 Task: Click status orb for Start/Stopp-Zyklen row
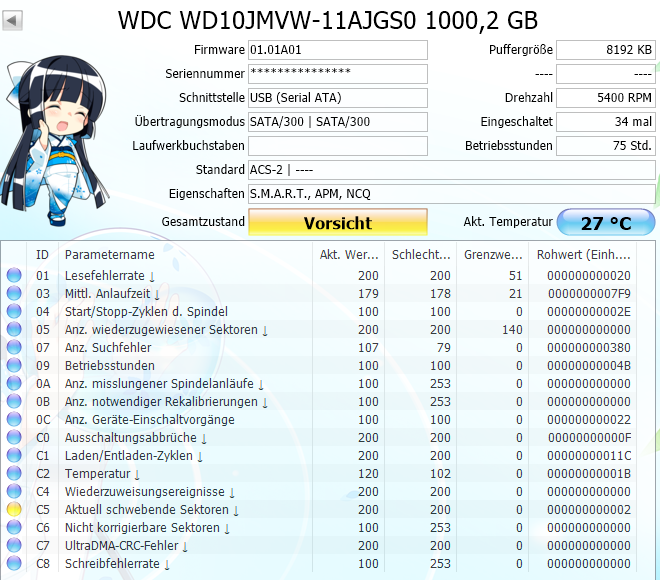coord(14,311)
